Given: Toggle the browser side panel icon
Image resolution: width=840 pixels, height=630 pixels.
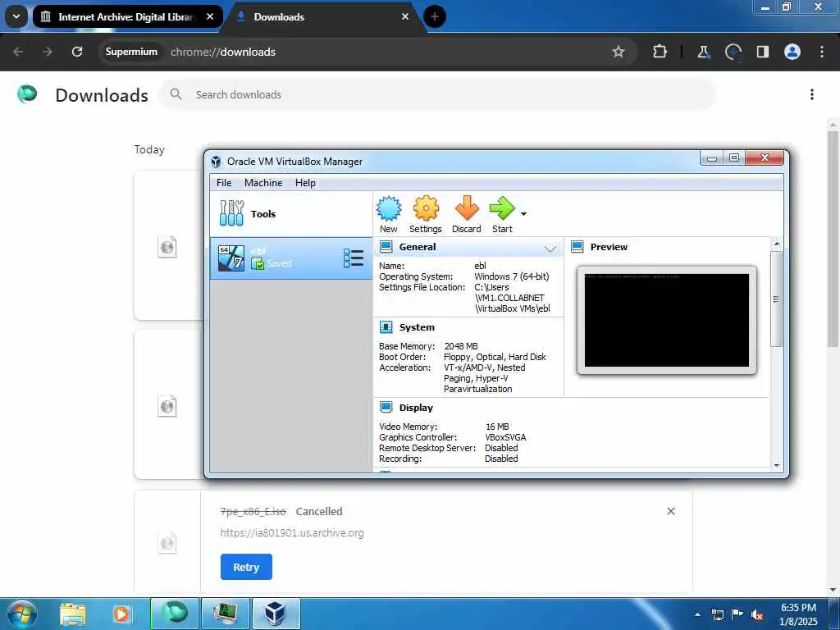Looking at the screenshot, I should [762, 52].
